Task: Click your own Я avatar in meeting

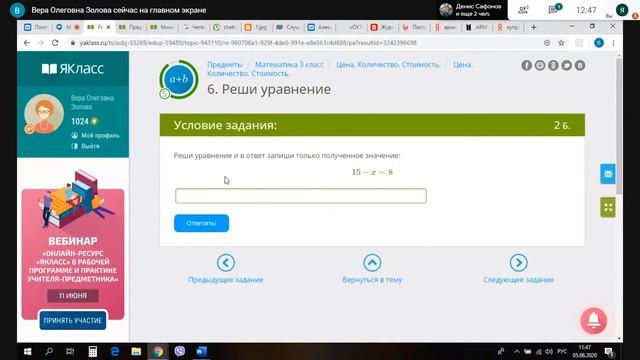Action: [x=622, y=10]
